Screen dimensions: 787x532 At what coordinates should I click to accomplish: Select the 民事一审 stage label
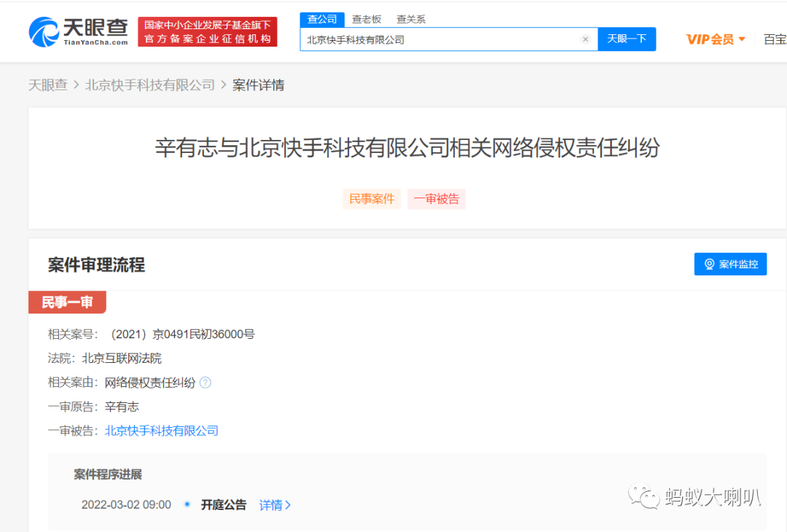[x=67, y=302]
